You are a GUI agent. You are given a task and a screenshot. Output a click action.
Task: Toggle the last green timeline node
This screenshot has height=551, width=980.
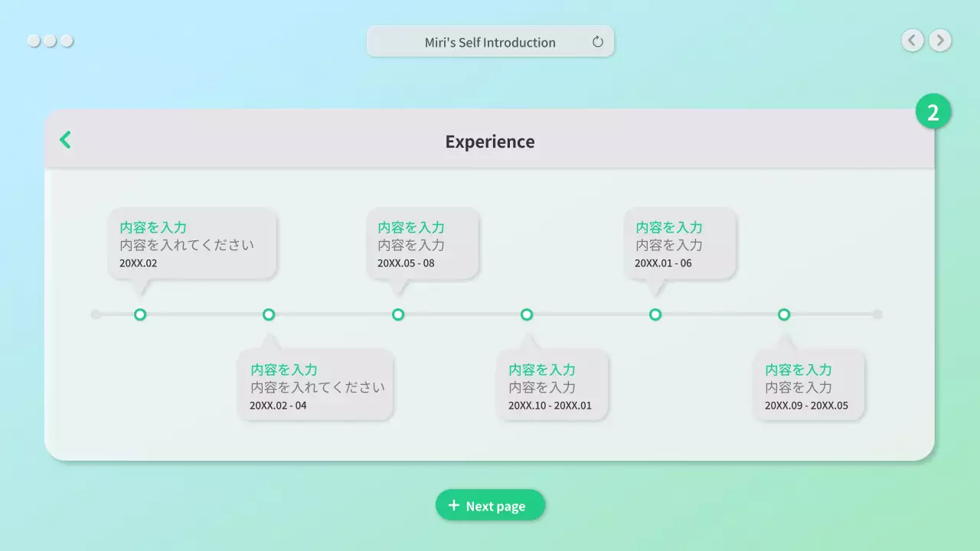click(x=784, y=314)
